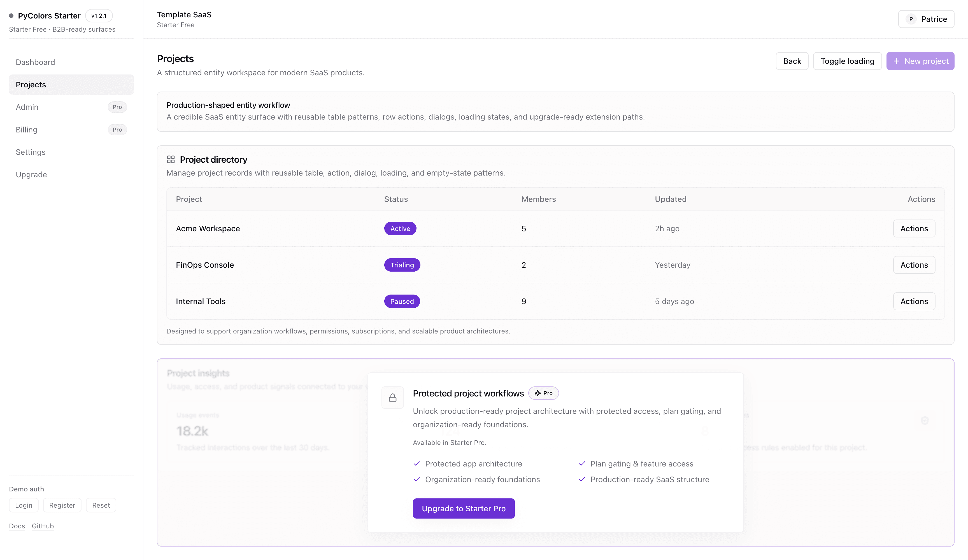Click the lock icon in Protected workflows card
This screenshot has height=560, width=968.
tap(392, 398)
